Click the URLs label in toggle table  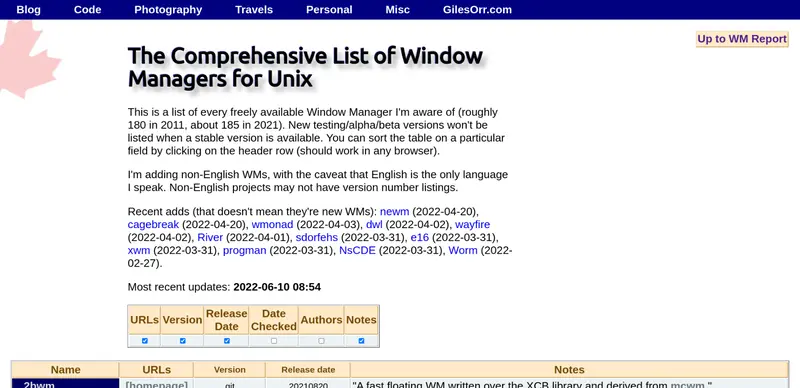click(144, 320)
